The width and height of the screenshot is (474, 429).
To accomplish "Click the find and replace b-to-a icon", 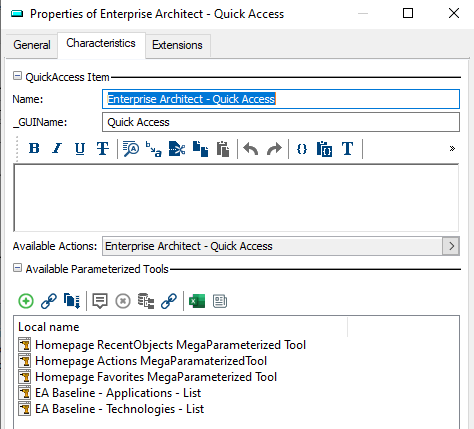I will tap(153, 149).
